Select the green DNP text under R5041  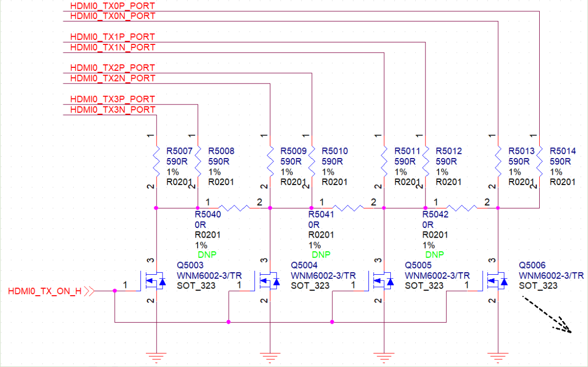[x=321, y=255]
